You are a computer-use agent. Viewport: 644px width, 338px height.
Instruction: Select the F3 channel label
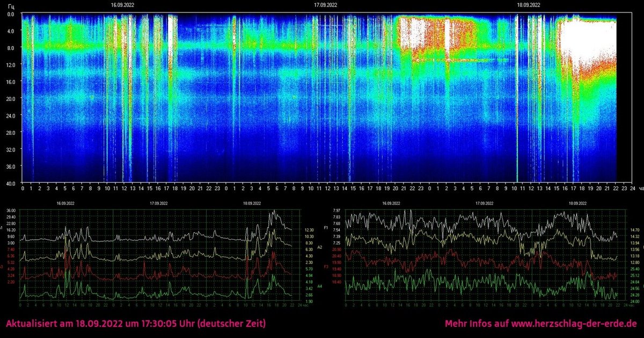point(326,266)
